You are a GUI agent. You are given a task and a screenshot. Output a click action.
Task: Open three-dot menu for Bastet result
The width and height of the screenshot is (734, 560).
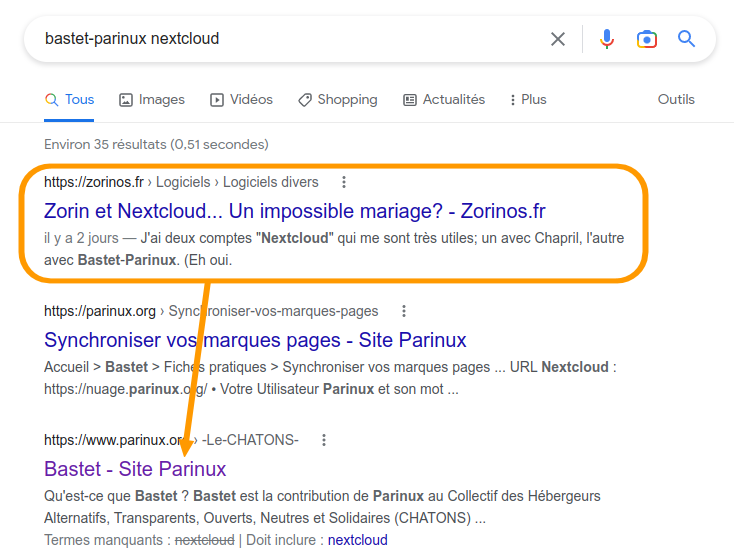click(x=324, y=440)
